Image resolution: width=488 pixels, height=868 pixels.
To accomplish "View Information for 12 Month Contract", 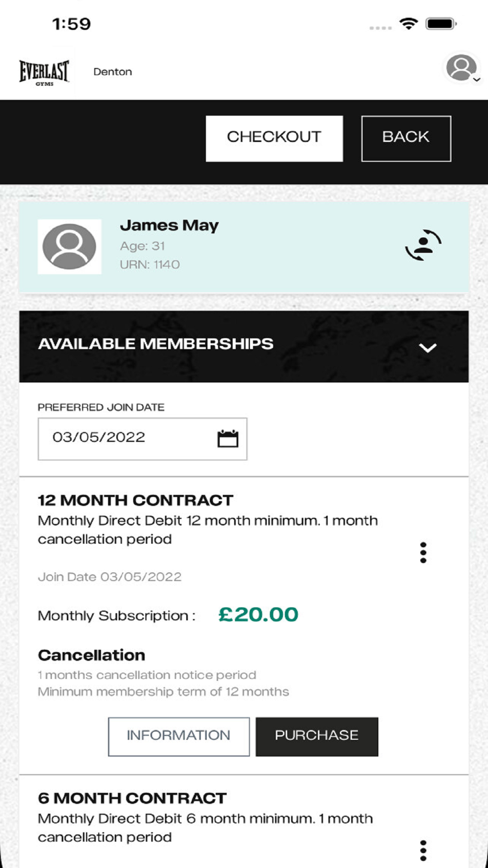I will (179, 736).
